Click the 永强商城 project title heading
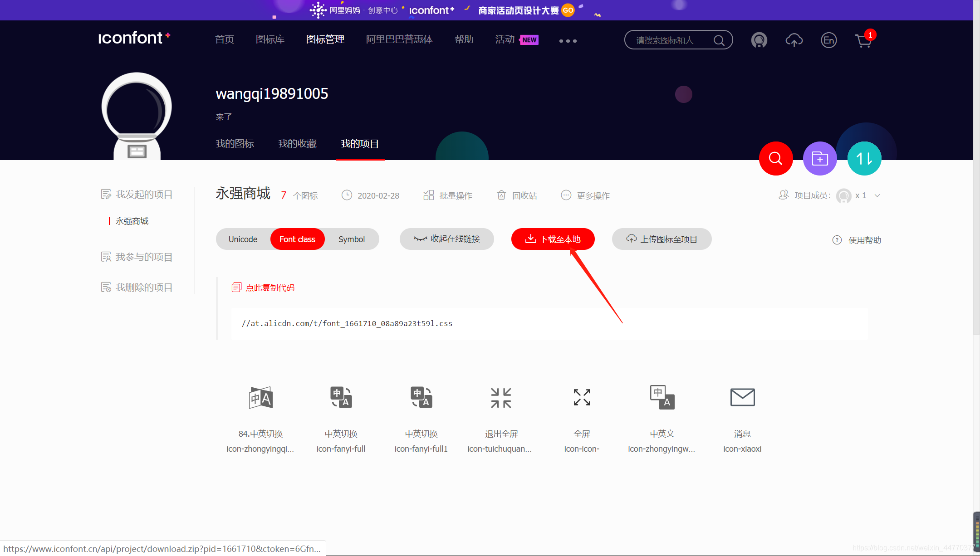 [243, 194]
